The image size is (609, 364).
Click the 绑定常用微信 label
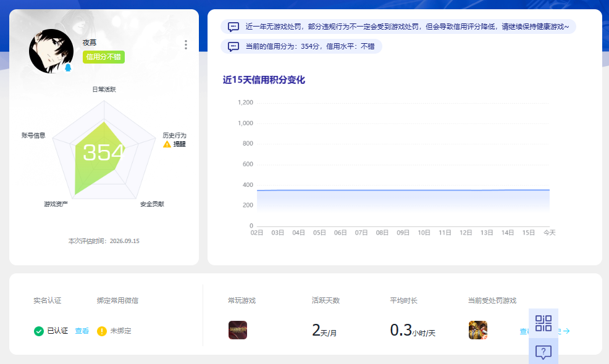tap(118, 300)
